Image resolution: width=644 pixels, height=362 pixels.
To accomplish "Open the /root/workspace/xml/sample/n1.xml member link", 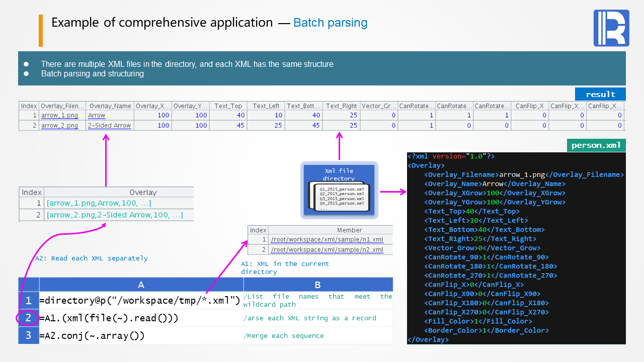I will pos(327,240).
